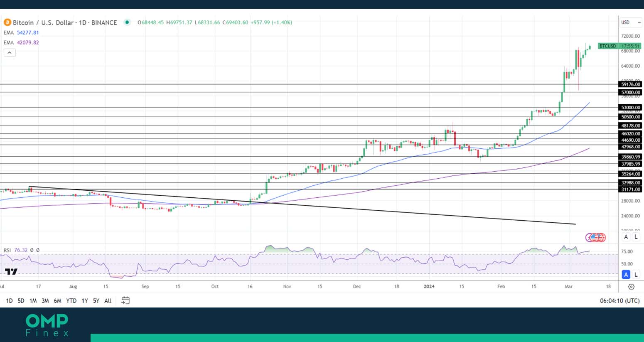The height and width of the screenshot is (342, 644).
Task: Click the Mar label on time axis
Action: (569, 287)
